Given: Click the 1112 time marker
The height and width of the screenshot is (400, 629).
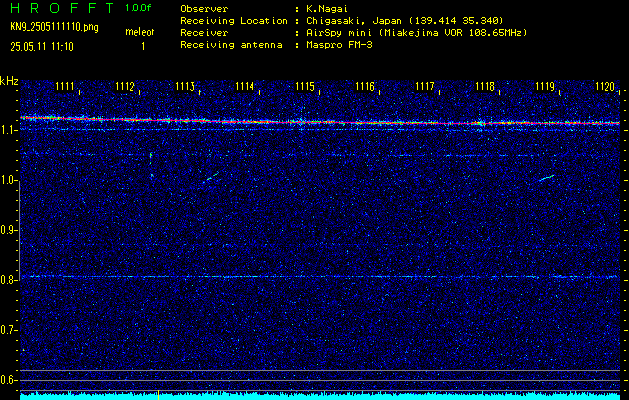Looking at the screenshot, I should click(x=125, y=86).
